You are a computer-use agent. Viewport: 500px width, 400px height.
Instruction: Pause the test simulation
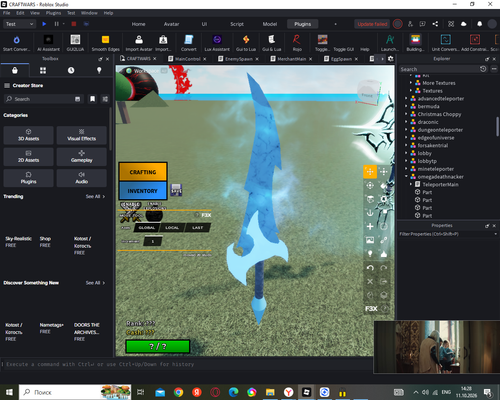tap(56, 24)
